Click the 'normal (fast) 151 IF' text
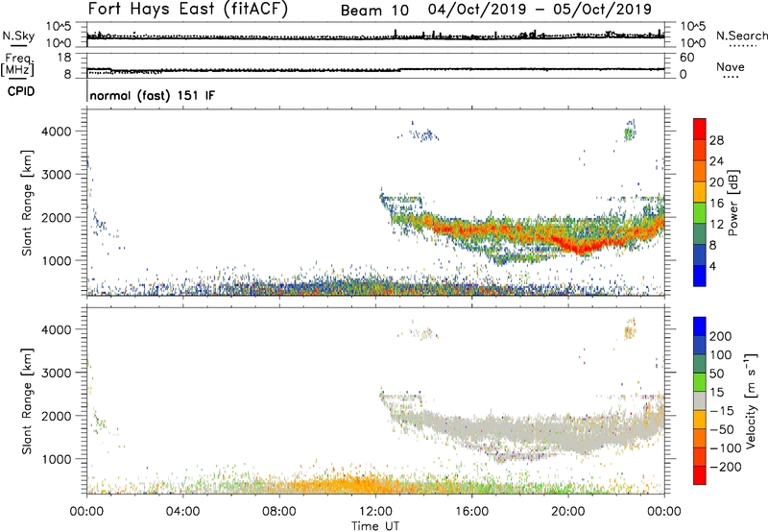This screenshot has height=532, width=768. 153,95
